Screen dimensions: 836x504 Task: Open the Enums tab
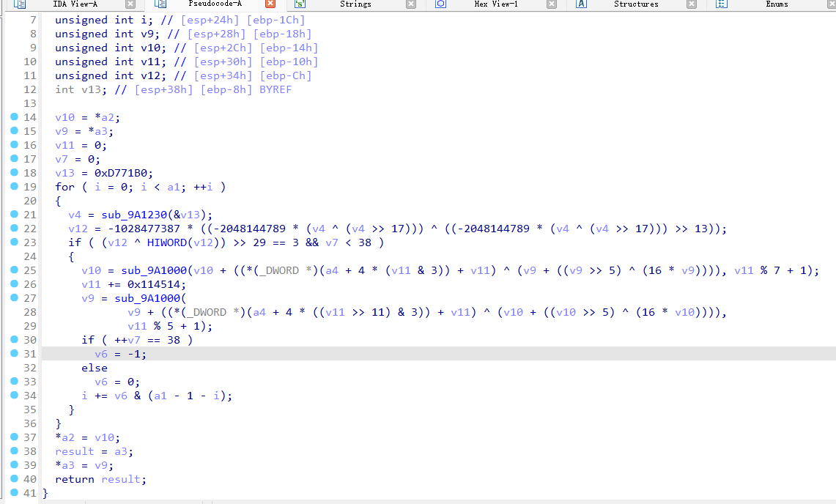[777, 4]
